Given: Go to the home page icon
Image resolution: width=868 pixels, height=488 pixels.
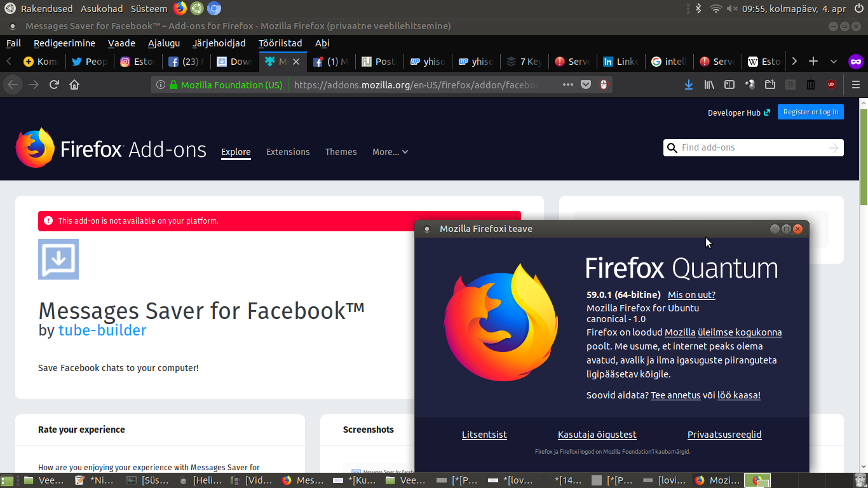Looking at the screenshot, I should tap(74, 85).
